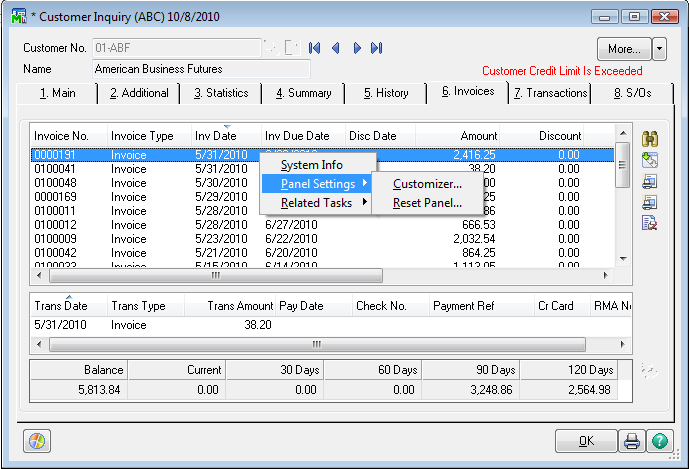Select Reset Panel menu entry
Screen dimensions: 689x469
click(427, 203)
